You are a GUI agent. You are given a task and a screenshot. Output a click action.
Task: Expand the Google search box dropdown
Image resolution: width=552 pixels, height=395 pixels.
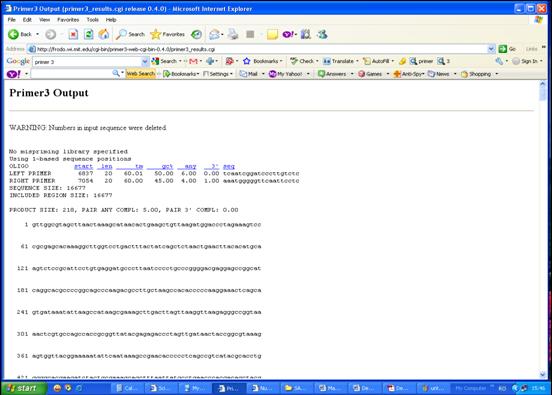[x=145, y=62]
